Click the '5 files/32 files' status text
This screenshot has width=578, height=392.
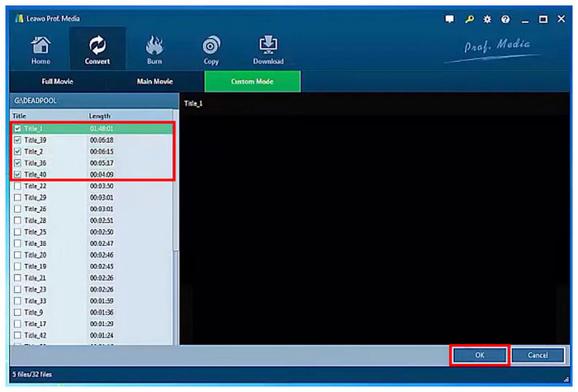(x=32, y=375)
